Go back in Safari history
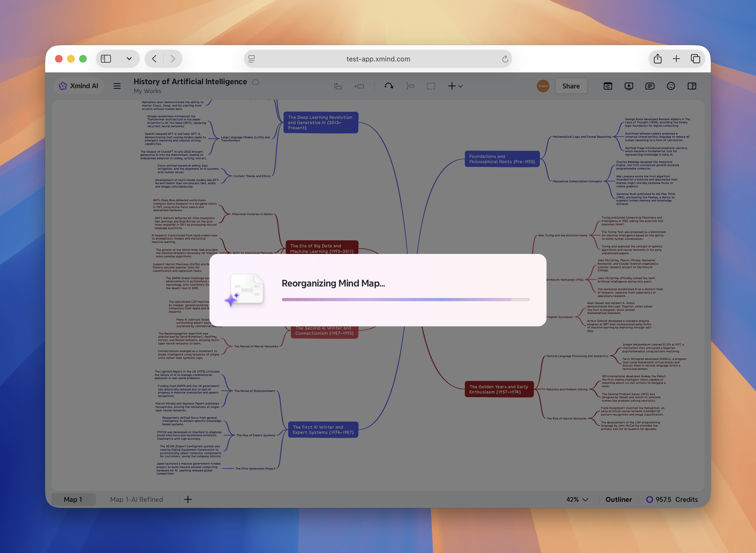This screenshot has width=756, height=553. [154, 59]
